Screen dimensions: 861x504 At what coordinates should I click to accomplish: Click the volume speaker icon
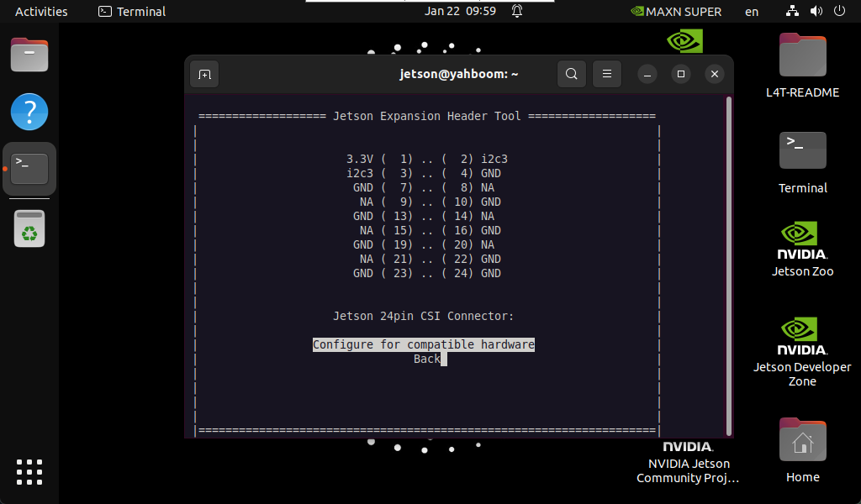(815, 12)
